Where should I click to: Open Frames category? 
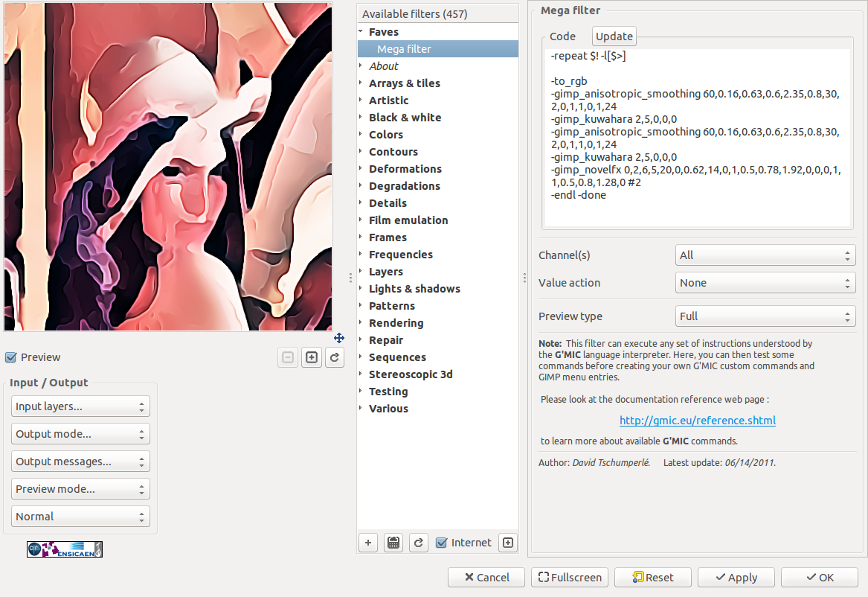pyautogui.click(x=438, y=237)
